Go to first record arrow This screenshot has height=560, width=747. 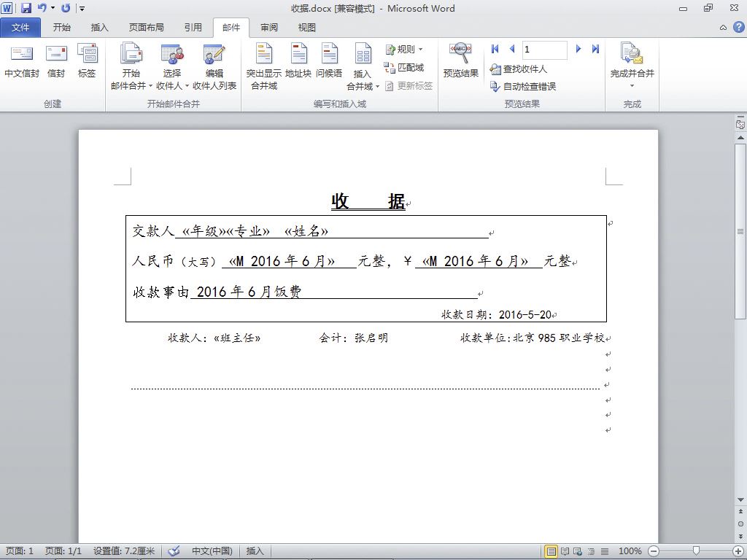point(495,49)
